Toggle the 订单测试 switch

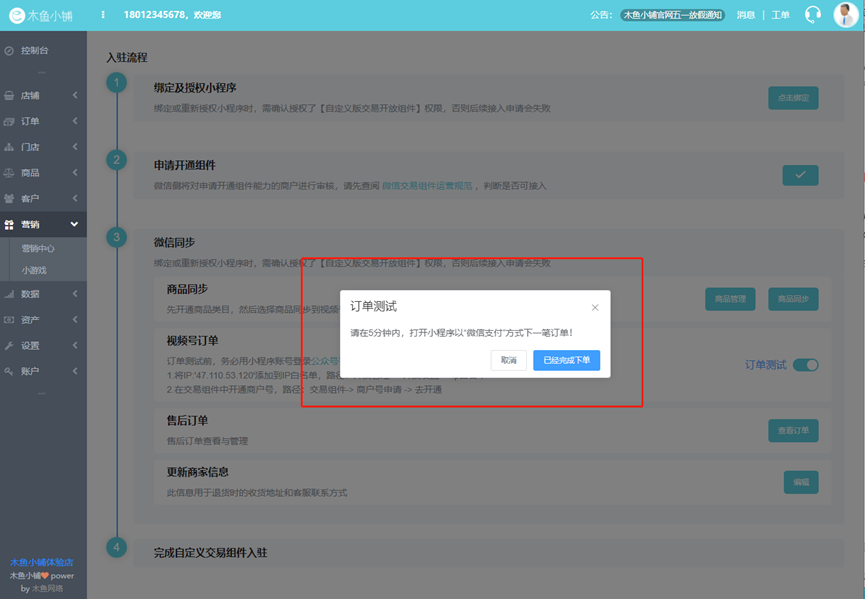point(805,365)
